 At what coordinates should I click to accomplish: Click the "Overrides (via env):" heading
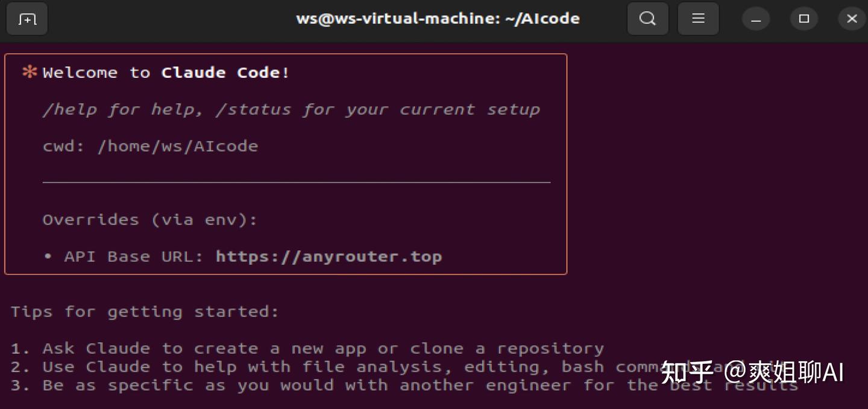coord(150,220)
